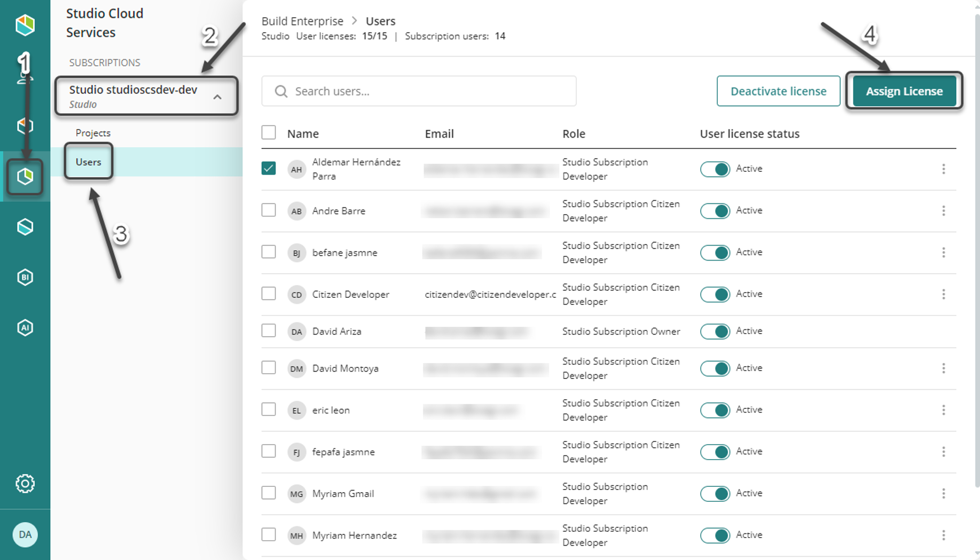This screenshot has width=980, height=560.
Task: Open the Bizagi logo home icon
Action: (25, 25)
